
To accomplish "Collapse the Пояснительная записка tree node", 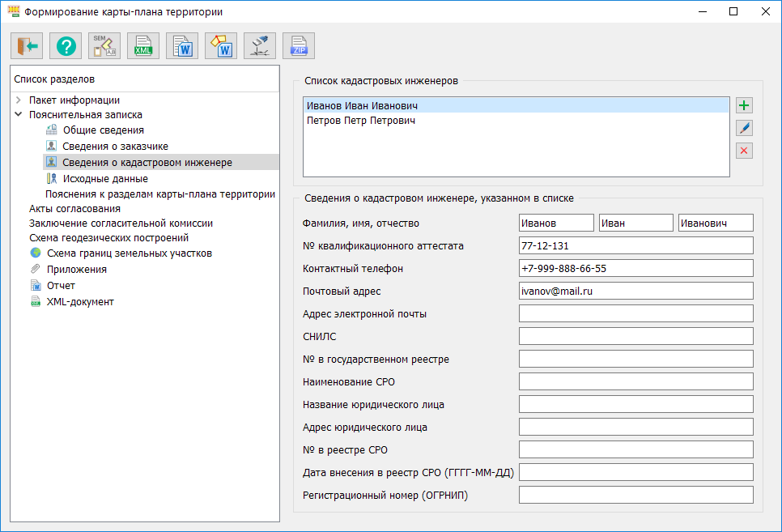I will (19, 115).
